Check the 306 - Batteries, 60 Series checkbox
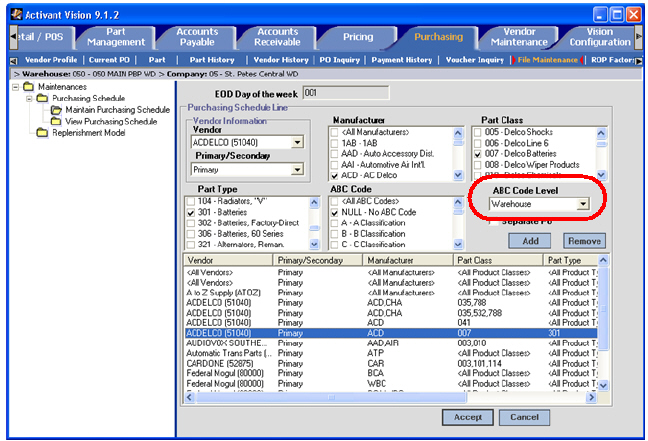 pyautogui.click(x=191, y=234)
